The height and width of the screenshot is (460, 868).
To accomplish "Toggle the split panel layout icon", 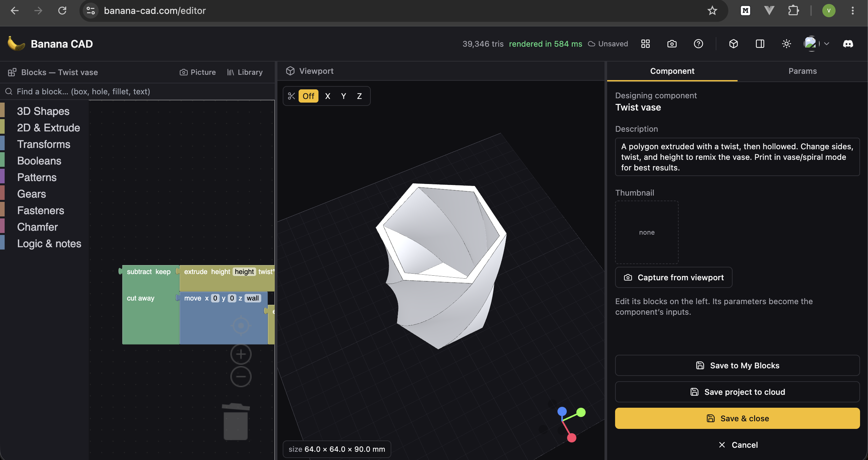I will pos(760,44).
